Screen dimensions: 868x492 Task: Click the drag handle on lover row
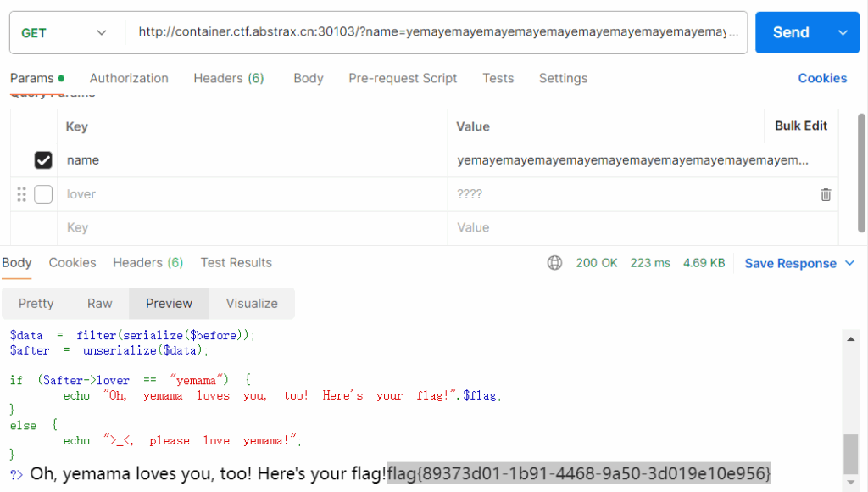click(22, 194)
